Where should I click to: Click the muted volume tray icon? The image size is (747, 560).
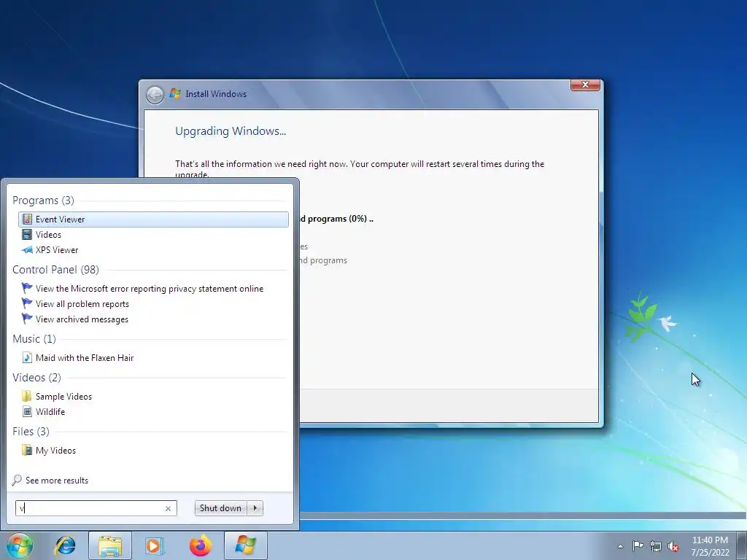coord(673,546)
